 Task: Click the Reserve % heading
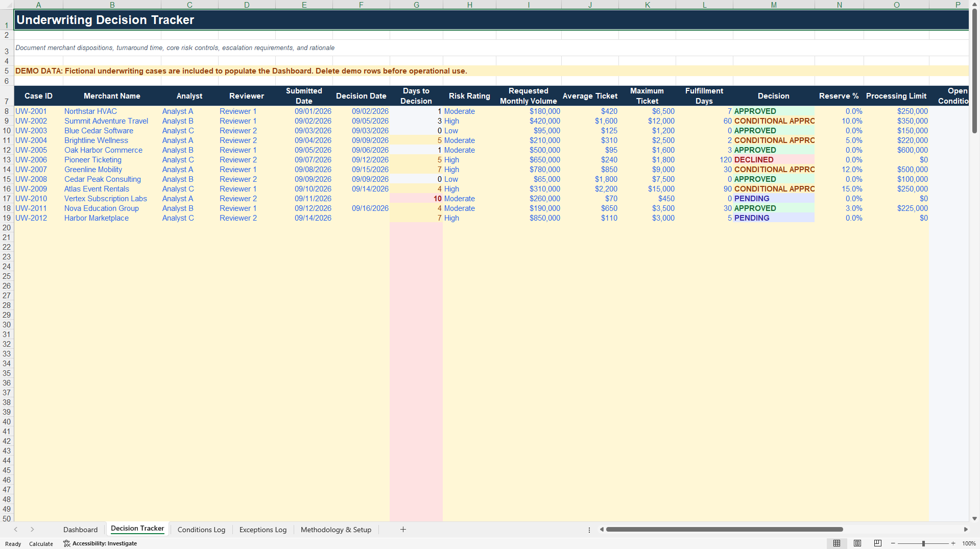pos(839,96)
